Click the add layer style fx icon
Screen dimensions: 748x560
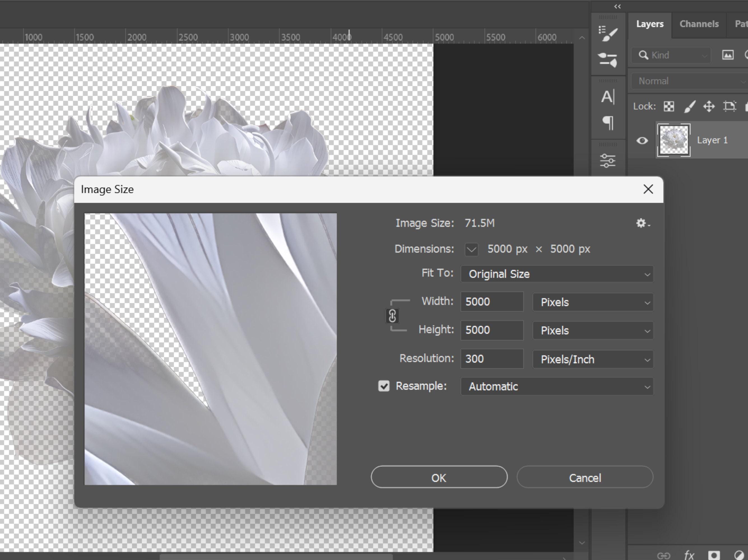tap(689, 555)
